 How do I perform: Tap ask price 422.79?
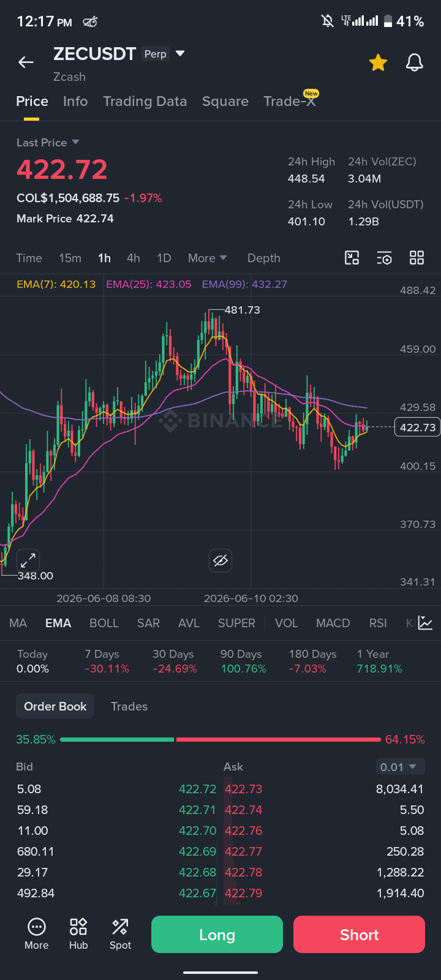[x=244, y=893]
